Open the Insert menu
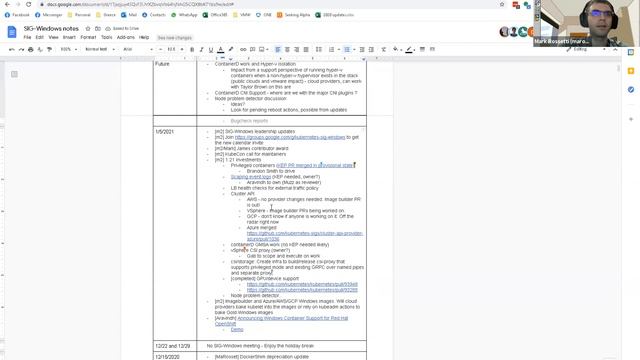Viewport: 640px width, 360px height. click(69, 38)
